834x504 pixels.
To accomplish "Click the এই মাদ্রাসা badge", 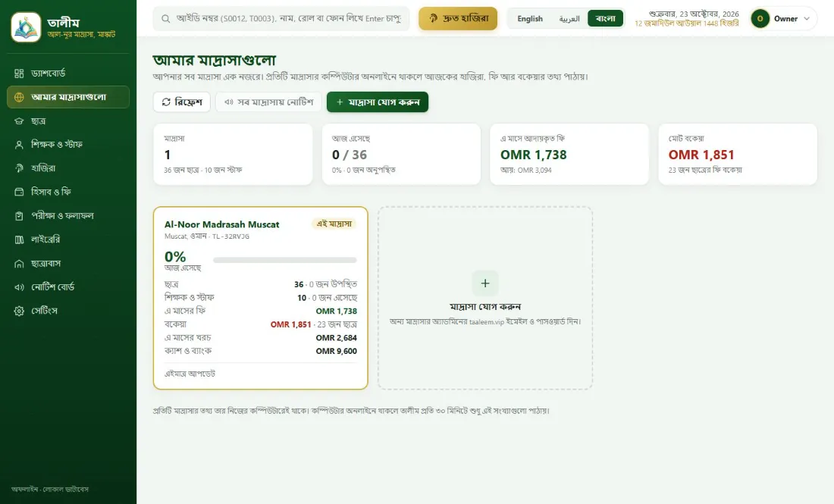I will [334, 224].
